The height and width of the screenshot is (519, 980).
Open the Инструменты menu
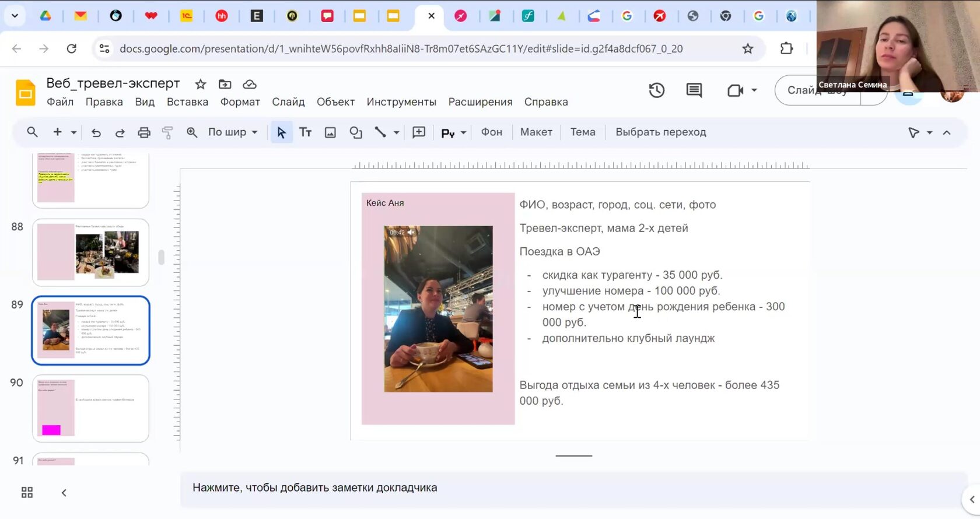(x=401, y=102)
